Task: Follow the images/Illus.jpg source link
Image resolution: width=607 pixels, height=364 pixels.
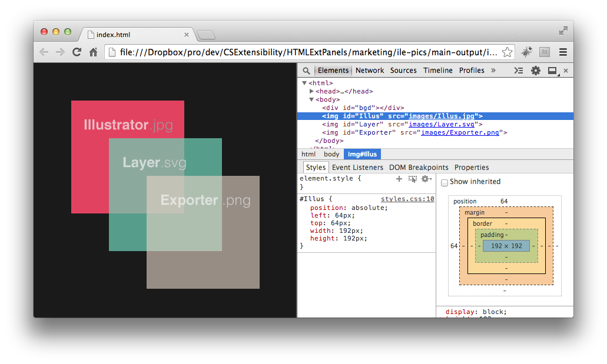Action: [442, 116]
